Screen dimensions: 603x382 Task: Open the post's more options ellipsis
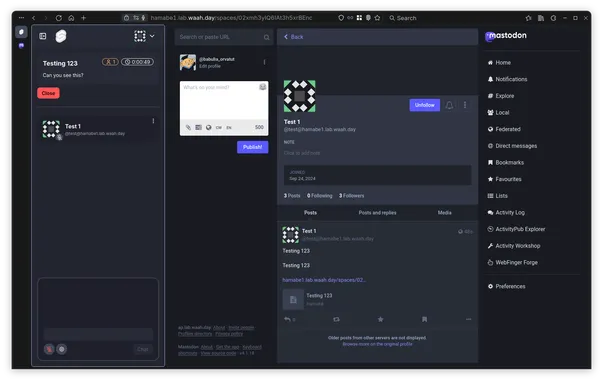pos(468,319)
